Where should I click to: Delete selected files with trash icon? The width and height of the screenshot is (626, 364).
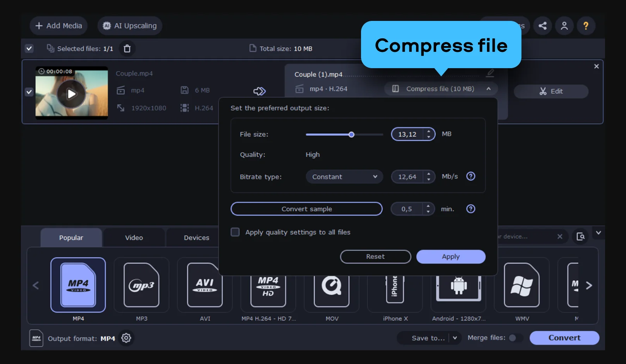tap(127, 49)
